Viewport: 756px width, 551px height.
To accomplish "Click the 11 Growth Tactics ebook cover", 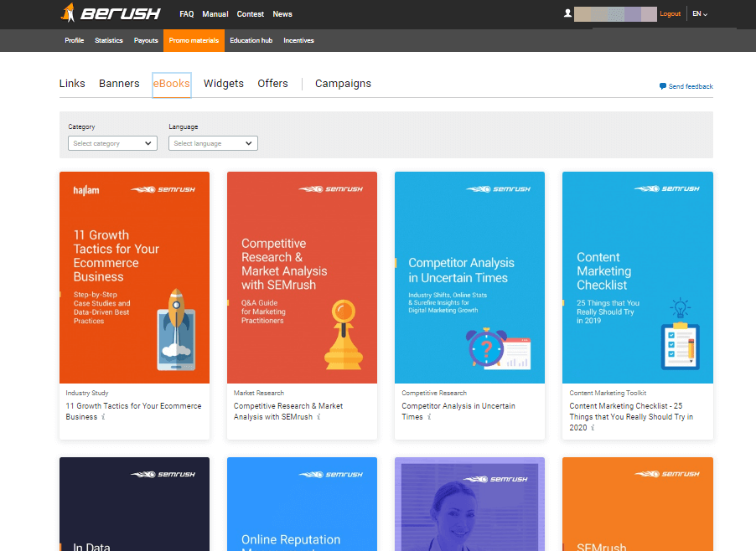I will 134,277.
